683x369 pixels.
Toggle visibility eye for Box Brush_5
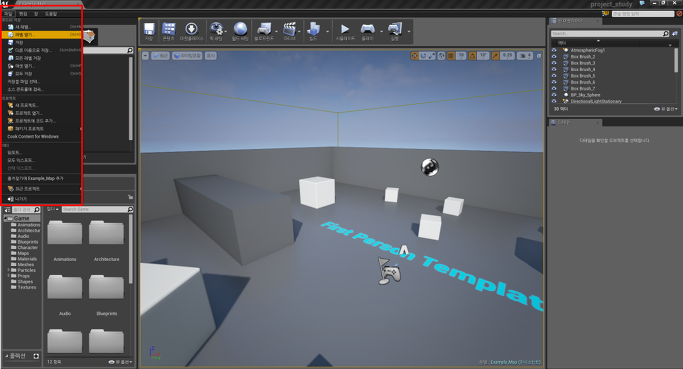[x=554, y=75]
